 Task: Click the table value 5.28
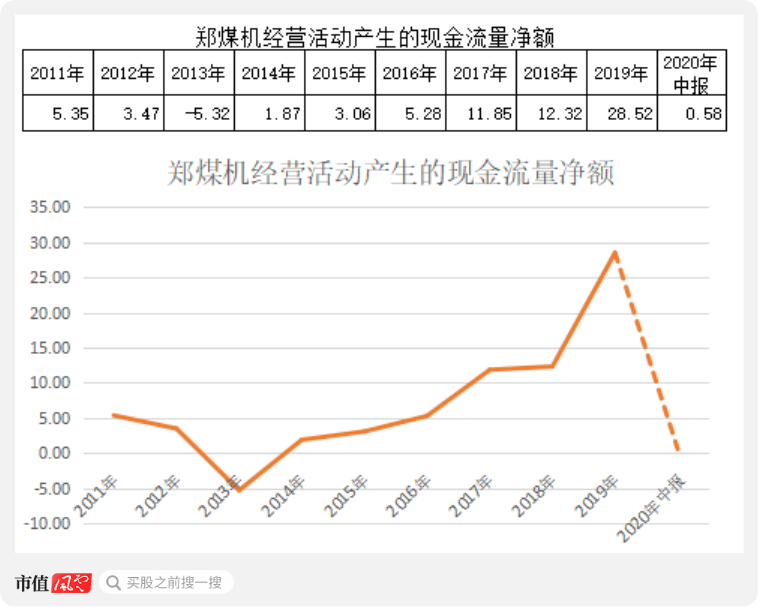coord(424,114)
